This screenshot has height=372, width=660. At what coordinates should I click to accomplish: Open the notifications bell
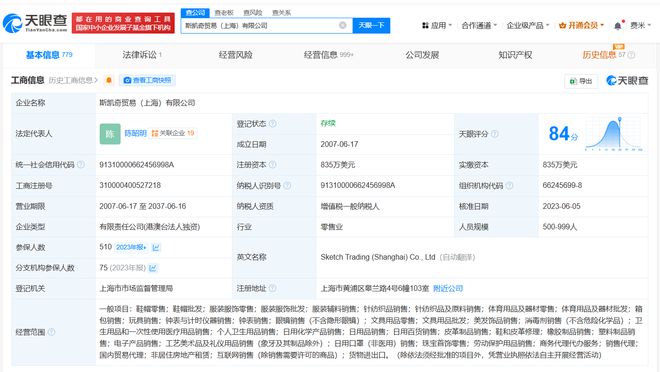pos(618,26)
